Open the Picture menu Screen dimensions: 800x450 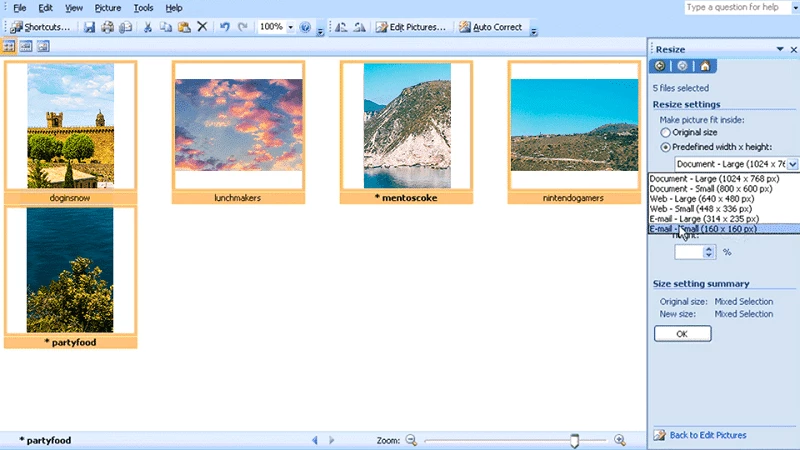[107, 8]
